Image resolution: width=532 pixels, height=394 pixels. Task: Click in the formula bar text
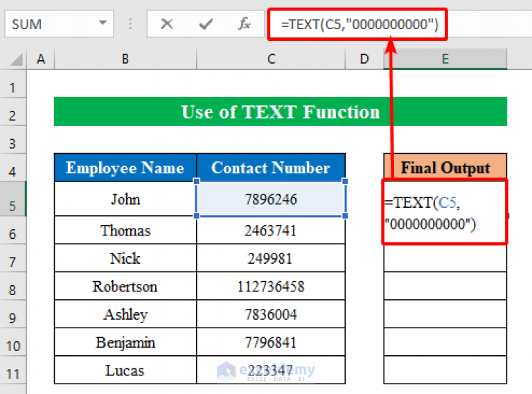[360, 24]
